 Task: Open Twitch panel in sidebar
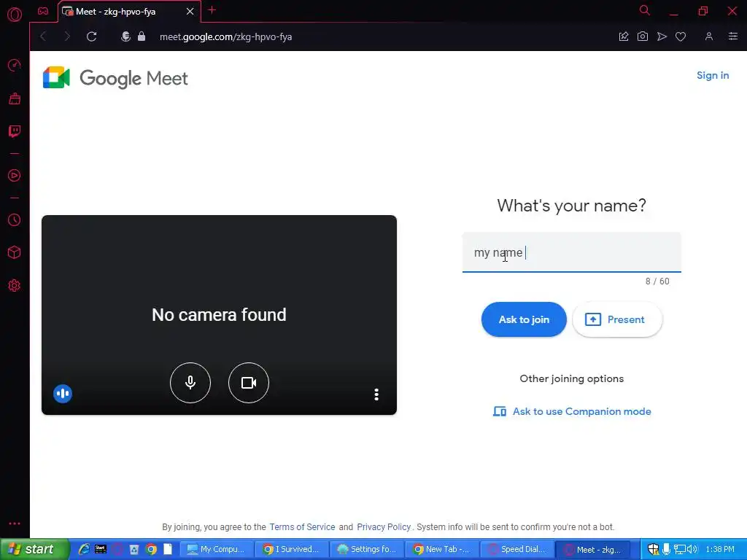point(15,131)
